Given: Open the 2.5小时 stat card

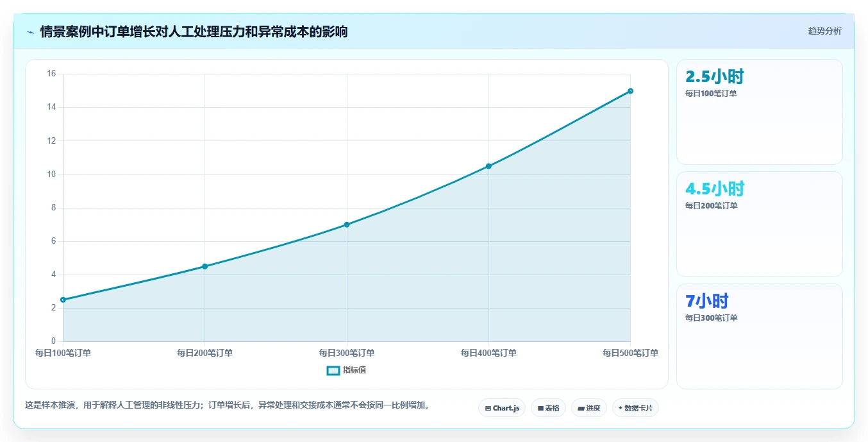Looking at the screenshot, I should (760, 112).
